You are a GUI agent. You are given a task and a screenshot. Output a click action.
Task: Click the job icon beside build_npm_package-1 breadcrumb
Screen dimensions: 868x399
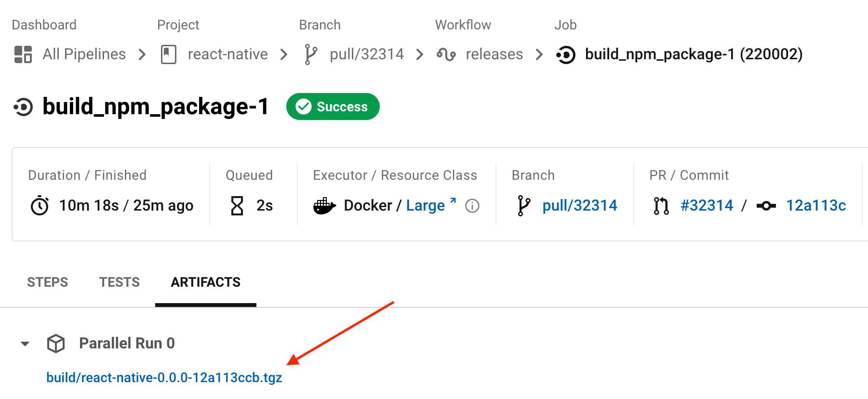click(565, 54)
